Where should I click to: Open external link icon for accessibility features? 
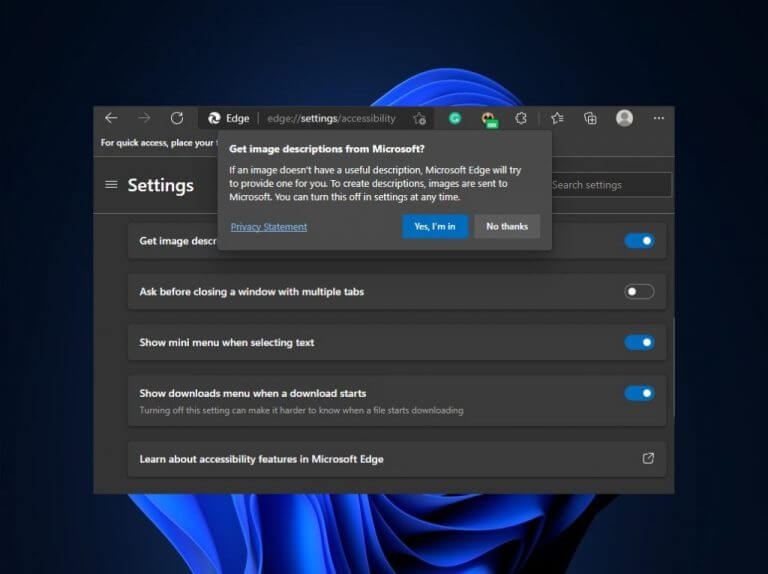[x=648, y=458]
